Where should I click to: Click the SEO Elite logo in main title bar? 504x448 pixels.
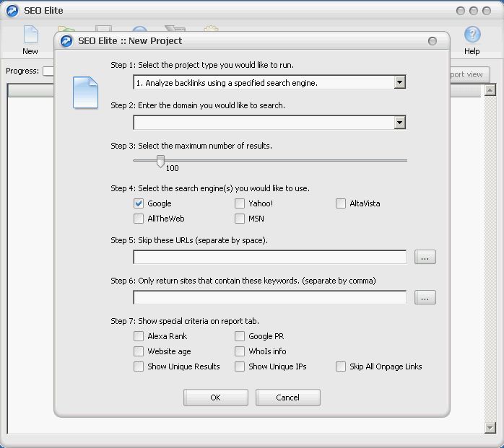click(12, 11)
